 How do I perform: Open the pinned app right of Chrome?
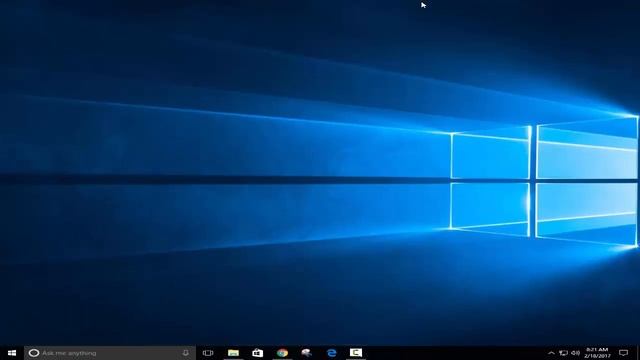(307, 353)
